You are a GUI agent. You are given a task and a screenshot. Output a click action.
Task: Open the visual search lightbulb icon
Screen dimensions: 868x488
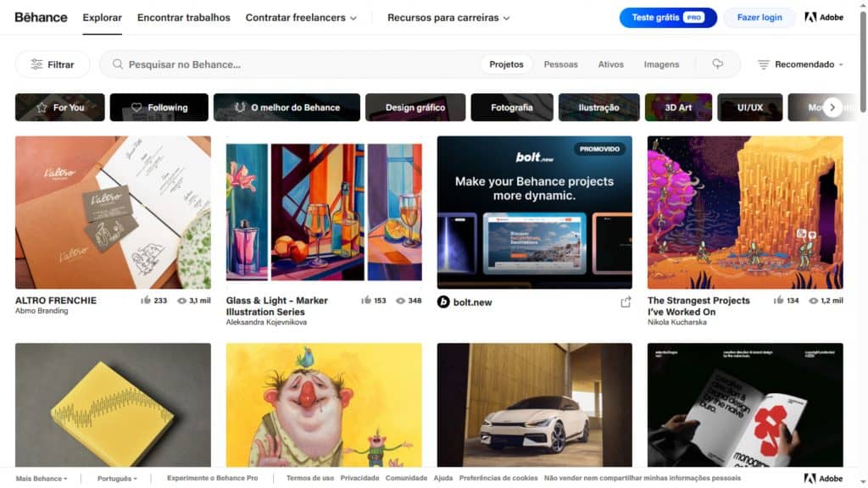click(x=717, y=64)
